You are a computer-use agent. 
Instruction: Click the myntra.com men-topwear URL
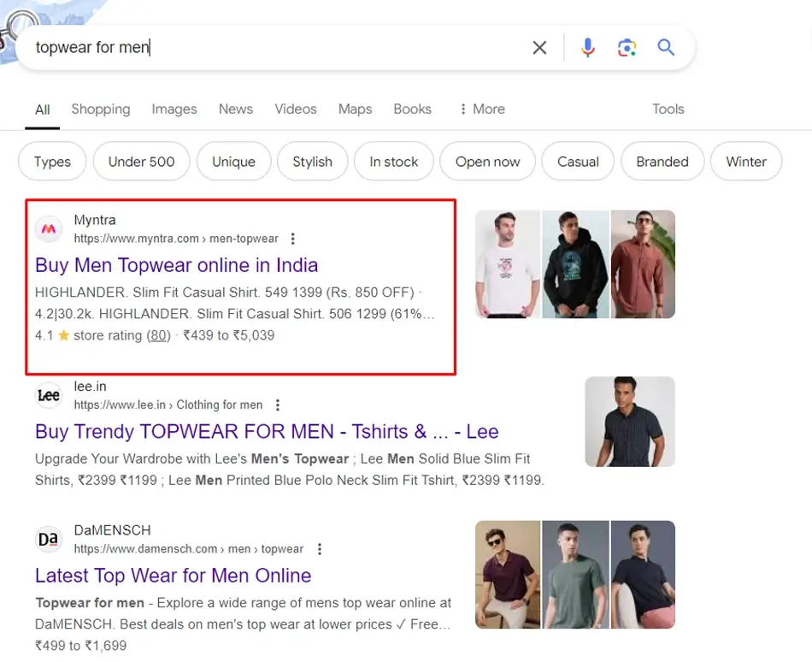176,239
